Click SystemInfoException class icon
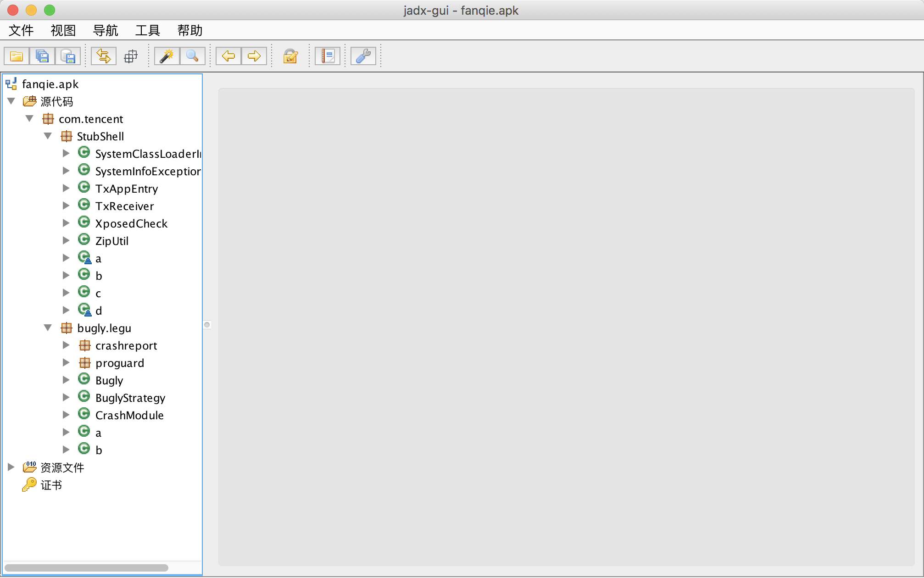This screenshot has height=578, width=924. 84,170
